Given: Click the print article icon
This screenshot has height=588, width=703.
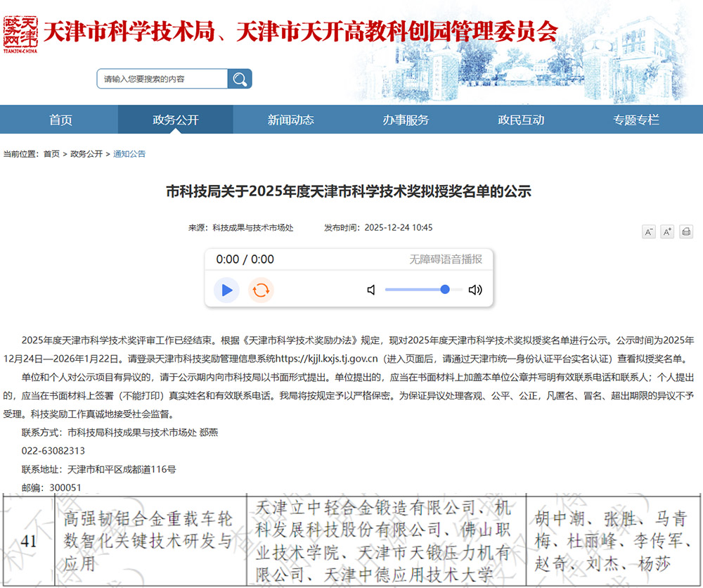Looking at the screenshot, I should (x=685, y=231).
